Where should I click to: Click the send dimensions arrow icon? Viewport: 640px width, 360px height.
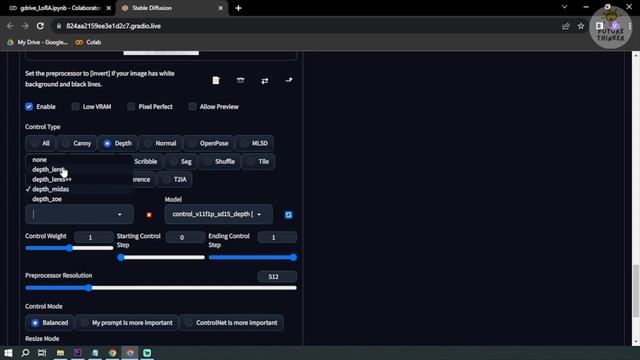click(x=289, y=80)
